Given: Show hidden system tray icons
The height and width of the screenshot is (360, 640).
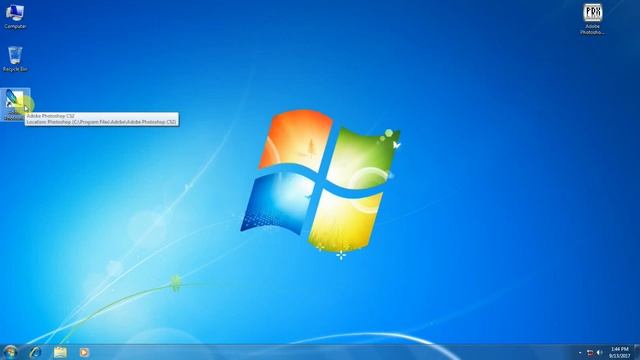Looking at the screenshot, I should click(x=580, y=353).
